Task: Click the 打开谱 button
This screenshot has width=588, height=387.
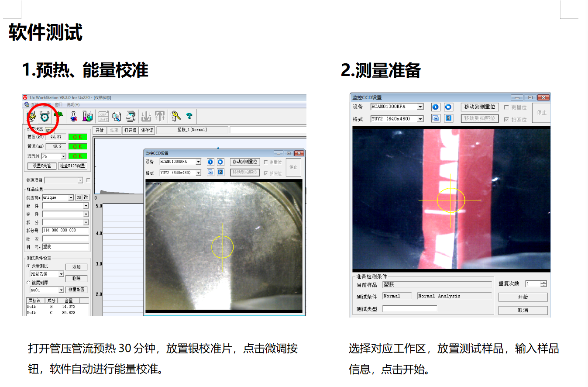Action: (131, 130)
